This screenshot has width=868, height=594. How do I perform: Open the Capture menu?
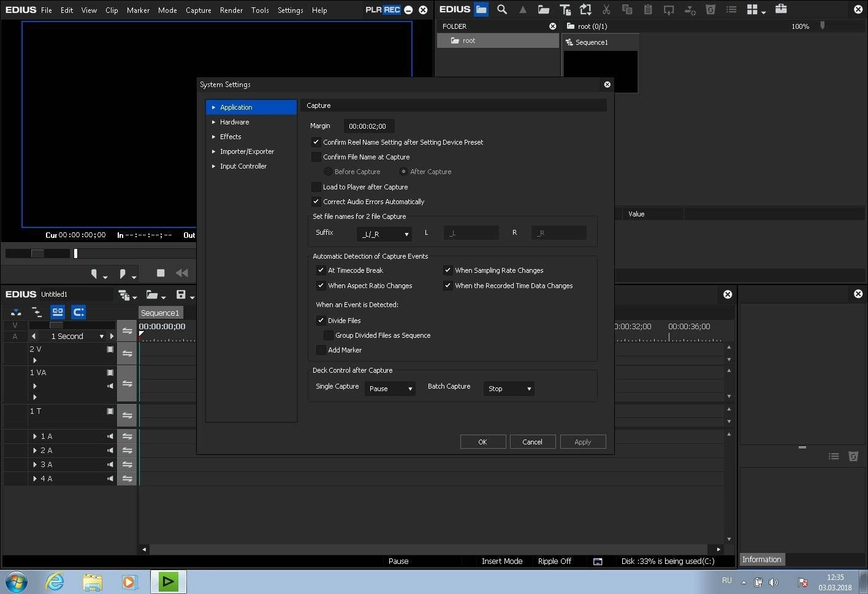[198, 10]
